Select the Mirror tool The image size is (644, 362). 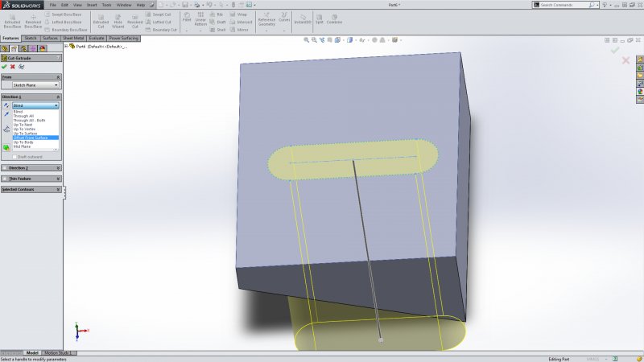[239, 30]
